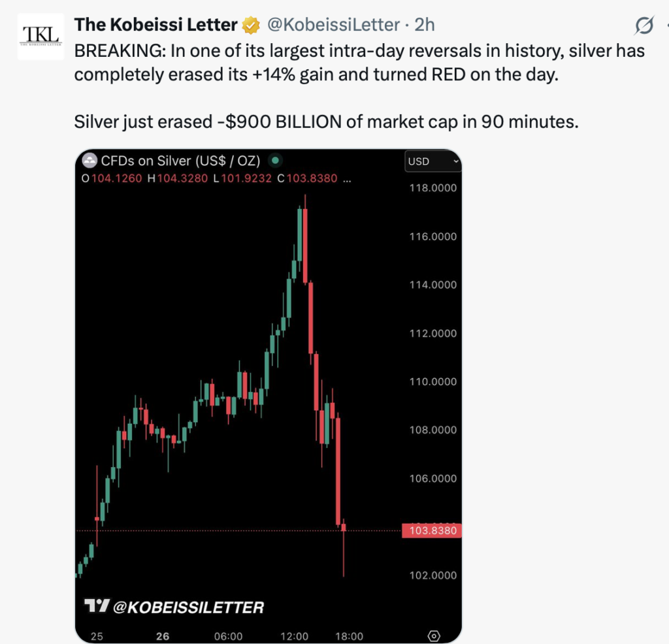The width and height of the screenshot is (669, 644).
Task: Open The Kobeissi Letter profile name
Action: click(155, 25)
